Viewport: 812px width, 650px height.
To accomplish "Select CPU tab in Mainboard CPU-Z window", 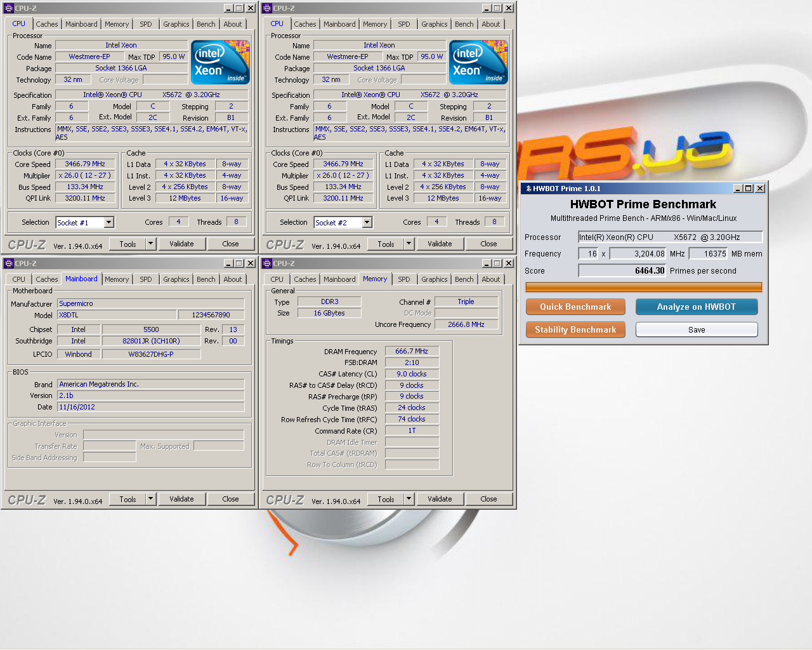I will (19, 279).
